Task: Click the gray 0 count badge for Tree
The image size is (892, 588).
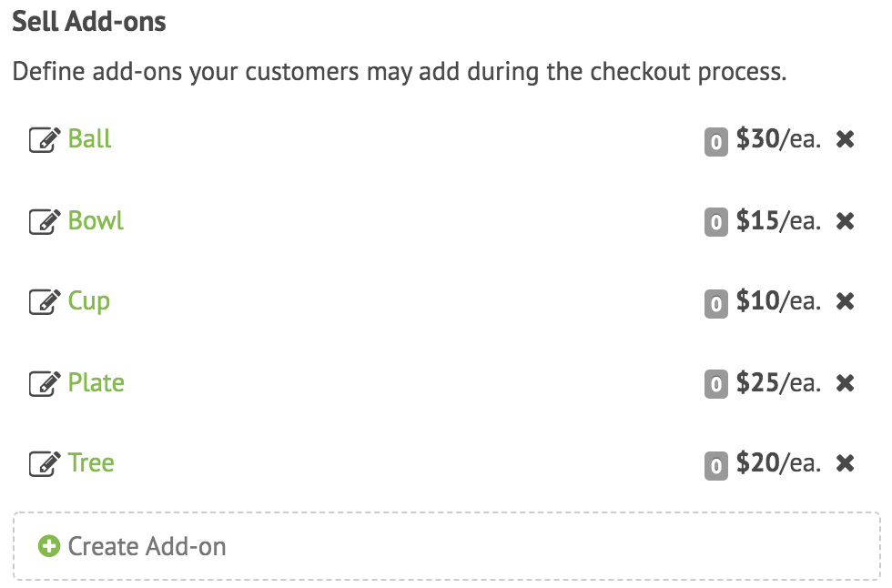Action: pos(716,466)
